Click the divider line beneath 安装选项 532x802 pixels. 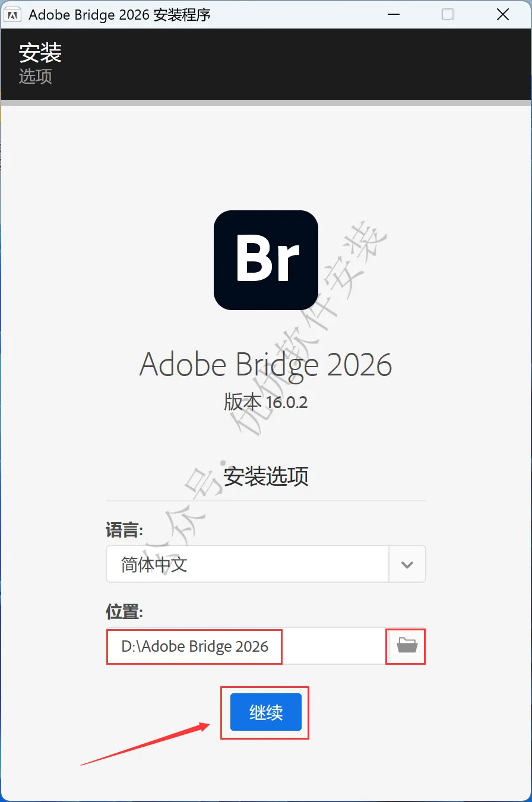coord(266,501)
